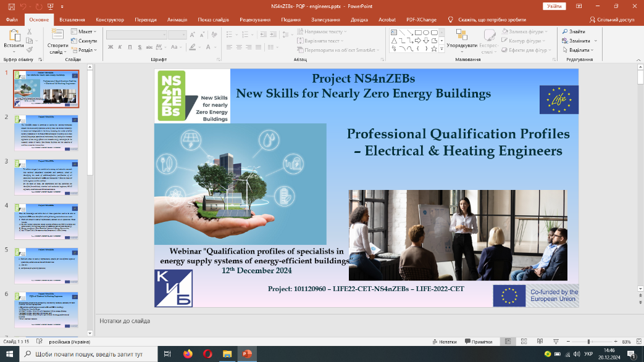Viewport: 644px width, 362px height.
Task: Open Firefox from the taskbar
Action: 188,354
